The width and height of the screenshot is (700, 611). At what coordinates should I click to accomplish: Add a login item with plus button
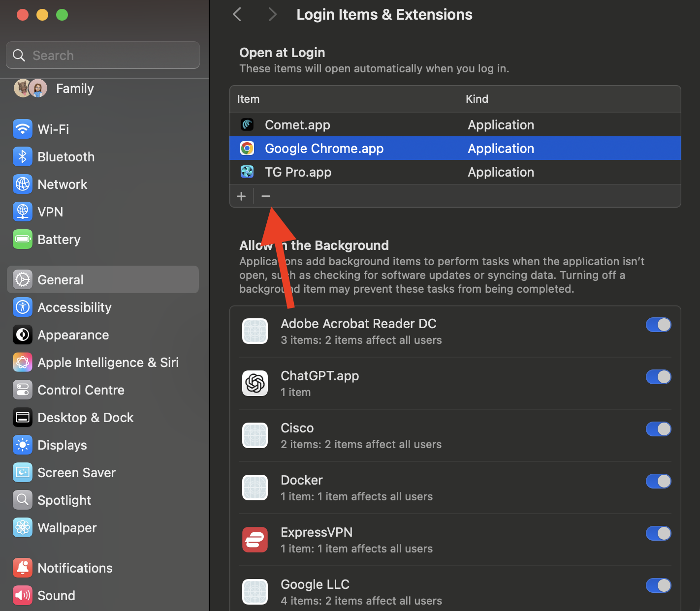[241, 196]
